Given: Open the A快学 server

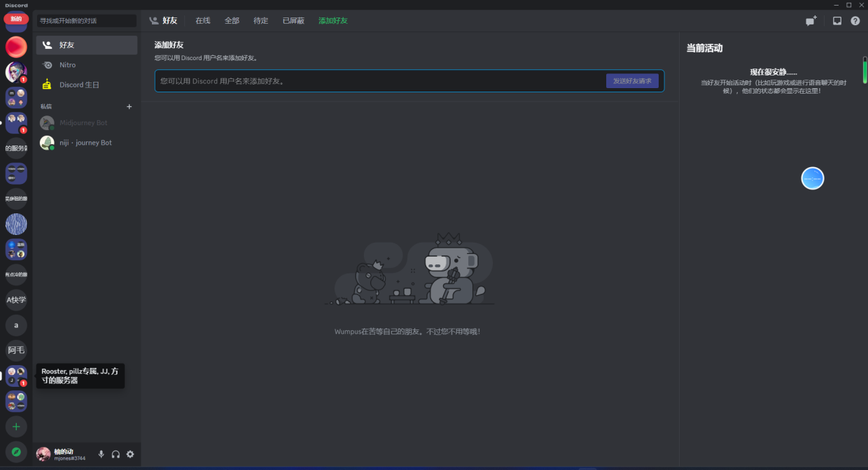Looking at the screenshot, I should pyautogui.click(x=16, y=300).
